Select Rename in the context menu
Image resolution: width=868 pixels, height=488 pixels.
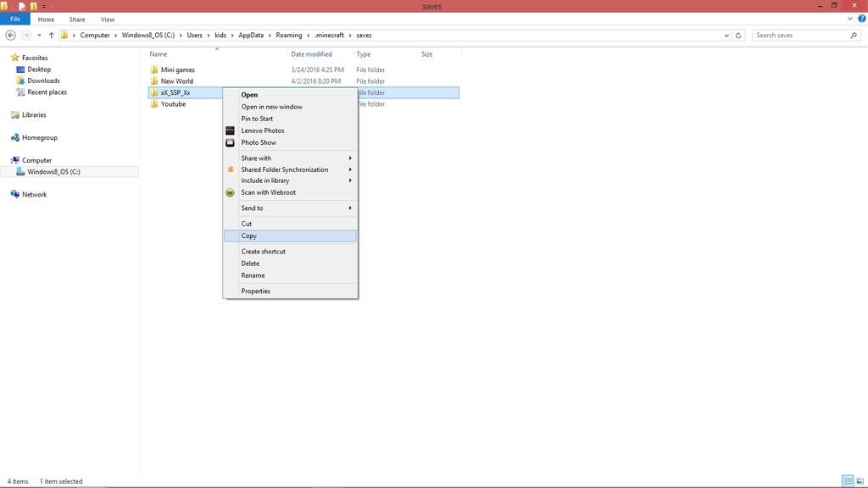[x=253, y=275]
